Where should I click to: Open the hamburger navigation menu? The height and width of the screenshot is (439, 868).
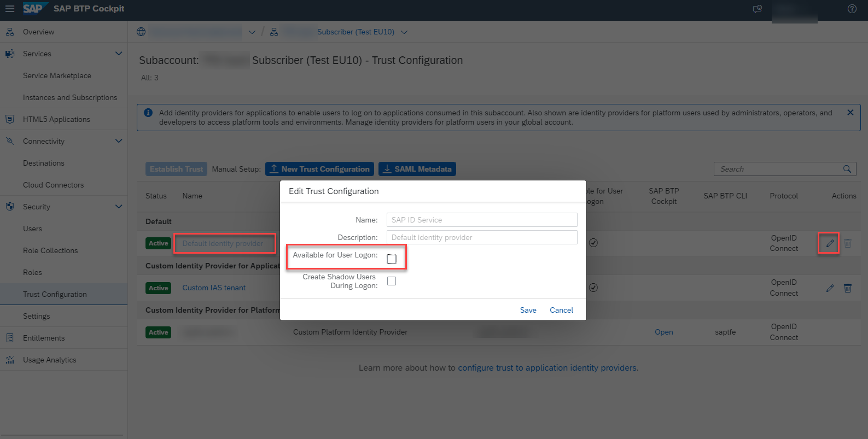[x=10, y=9]
